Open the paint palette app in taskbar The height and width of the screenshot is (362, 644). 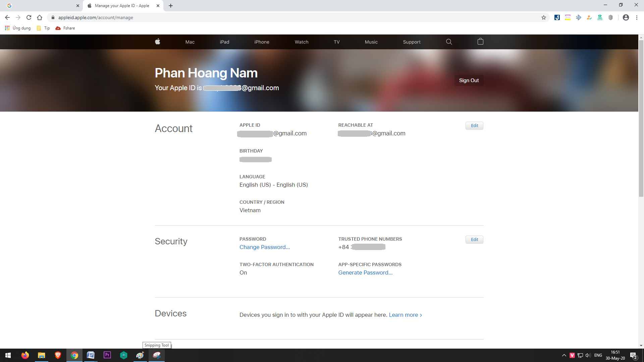click(140, 355)
